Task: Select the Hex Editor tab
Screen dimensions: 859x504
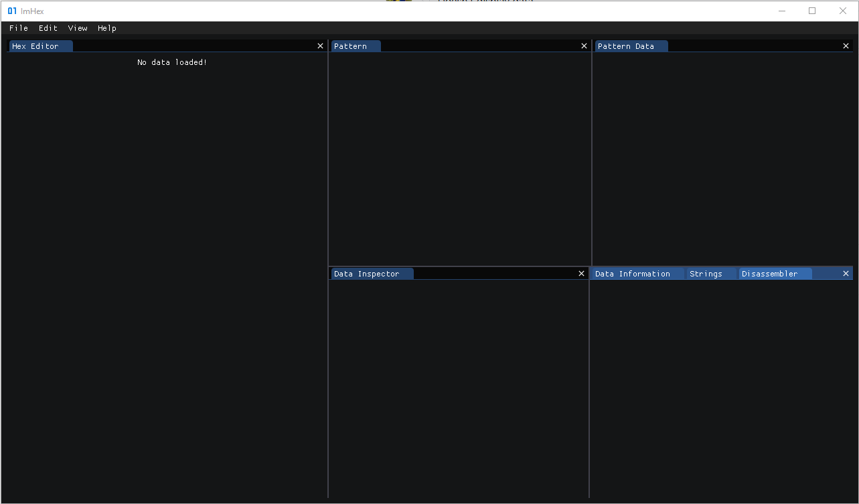Action: coord(41,46)
